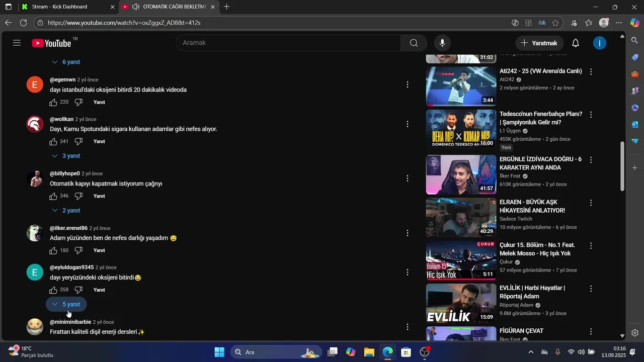Like the comment by @eyuldogan9345

(53, 290)
